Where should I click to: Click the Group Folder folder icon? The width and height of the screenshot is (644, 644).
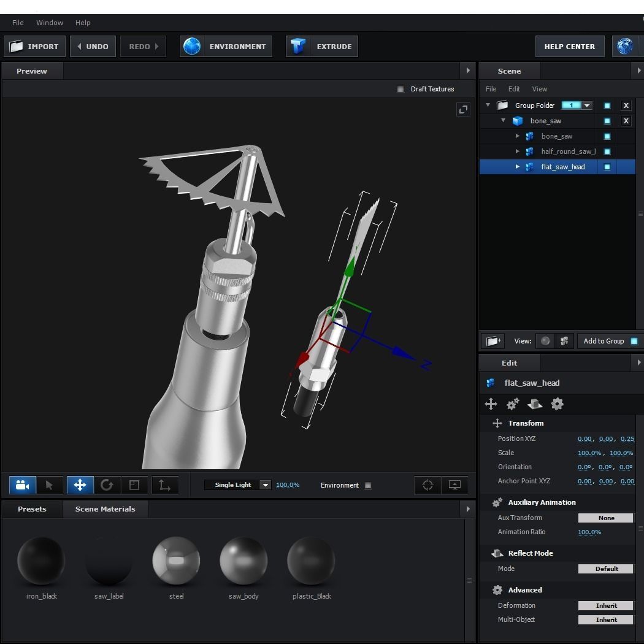point(502,105)
